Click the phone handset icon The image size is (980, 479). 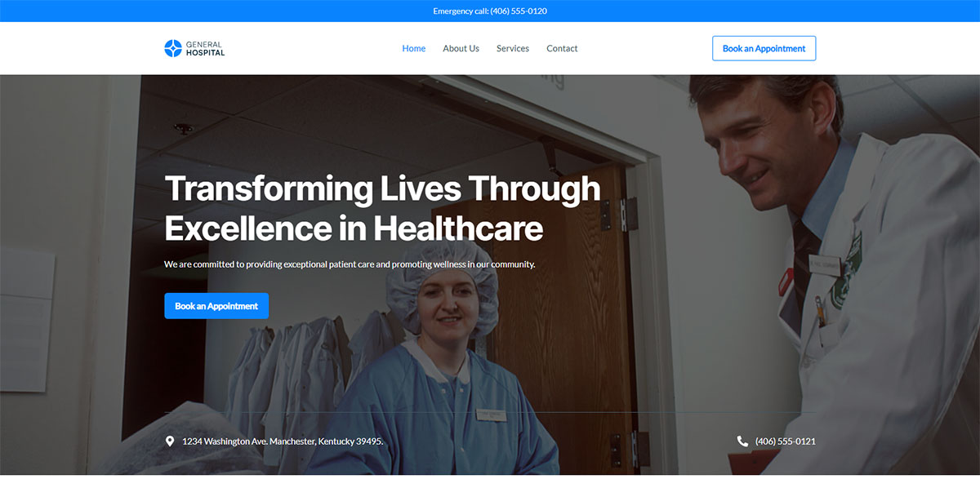[x=742, y=441]
